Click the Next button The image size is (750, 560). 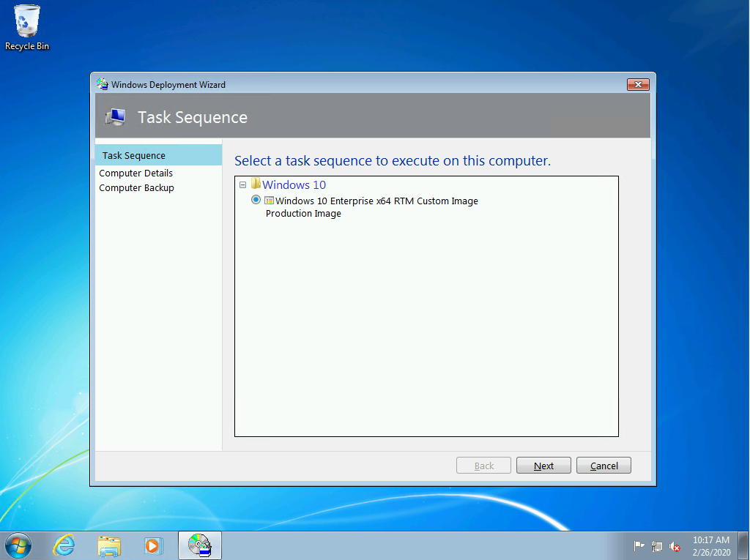click(543, 465)
